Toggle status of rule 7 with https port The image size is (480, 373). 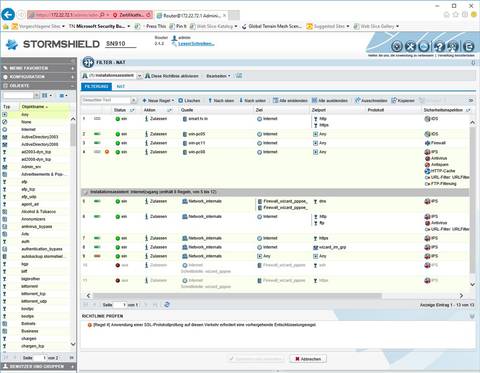pyautogui.click(x=118, y=238)
